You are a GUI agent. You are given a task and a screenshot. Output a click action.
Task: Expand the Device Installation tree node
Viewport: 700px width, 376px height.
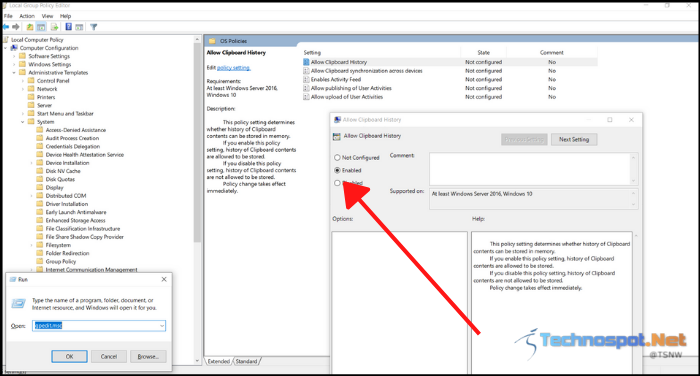tap(31, 163)
